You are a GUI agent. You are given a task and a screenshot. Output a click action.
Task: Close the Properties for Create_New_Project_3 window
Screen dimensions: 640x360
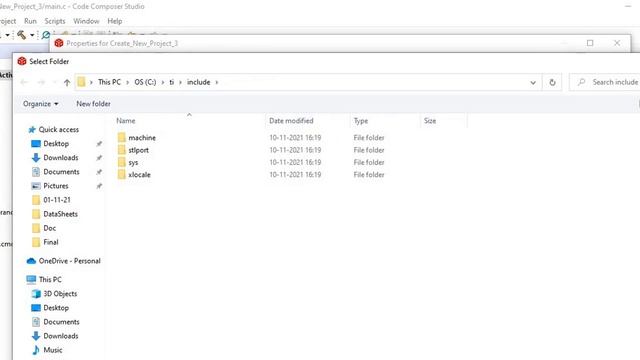(617, 43)
